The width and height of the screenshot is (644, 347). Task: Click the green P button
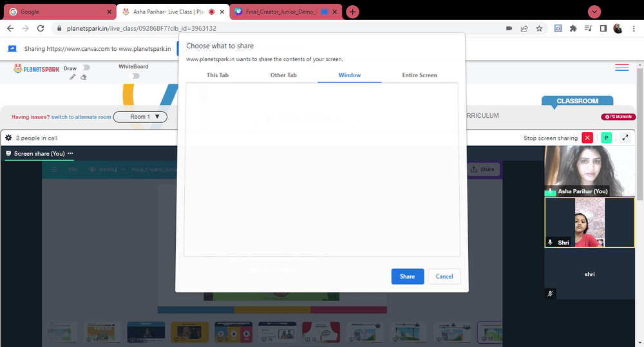tap(606, 138)
